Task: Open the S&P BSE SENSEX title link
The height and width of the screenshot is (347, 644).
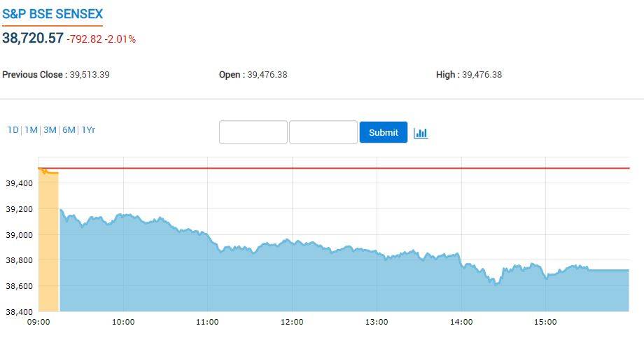Action: pos(52,14)
